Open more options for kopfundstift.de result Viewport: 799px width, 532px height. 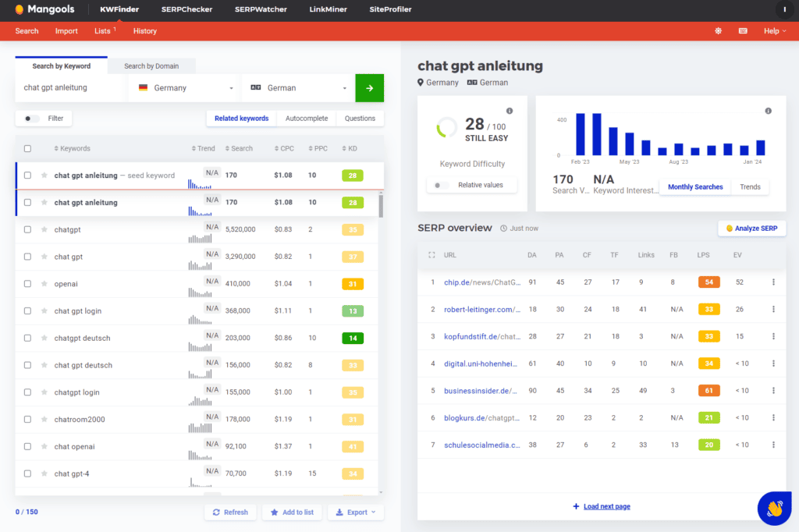tap(773, 336)
